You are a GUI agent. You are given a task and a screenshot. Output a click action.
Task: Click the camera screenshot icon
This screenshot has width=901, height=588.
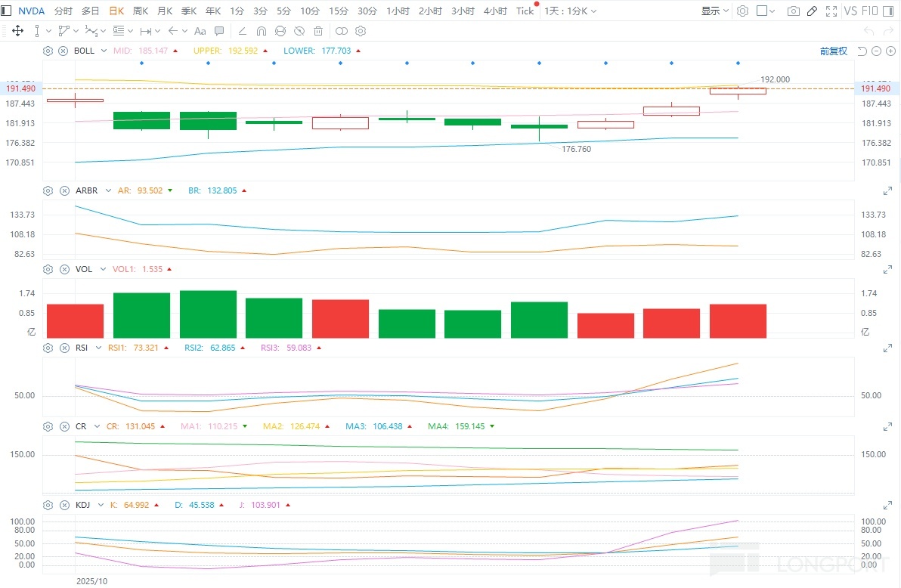click(x=793, y=11)
